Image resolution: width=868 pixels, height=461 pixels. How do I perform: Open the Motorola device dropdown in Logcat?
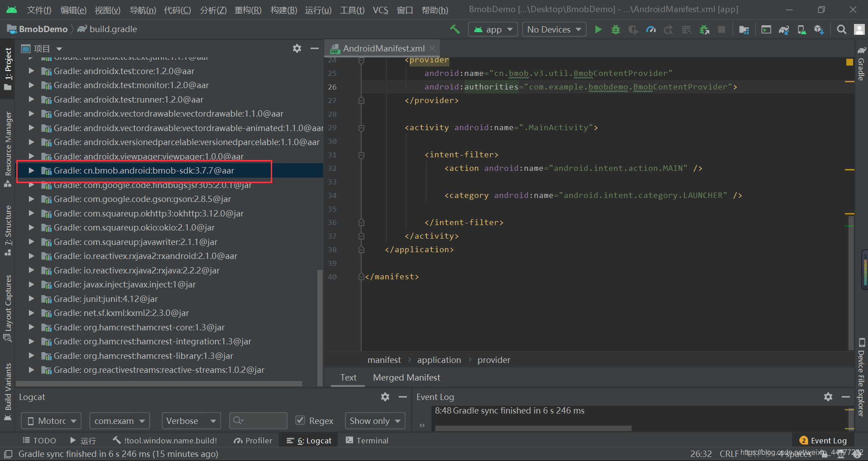pyautogui.click(x=51, y=421)
